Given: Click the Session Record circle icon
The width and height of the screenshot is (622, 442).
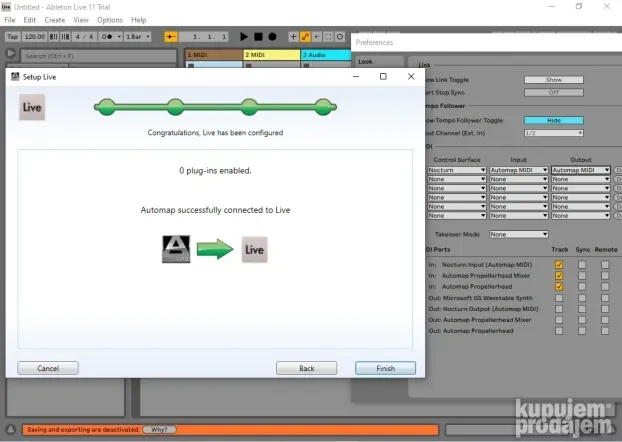Looking at the screenshot, I should tap(340, 37).
